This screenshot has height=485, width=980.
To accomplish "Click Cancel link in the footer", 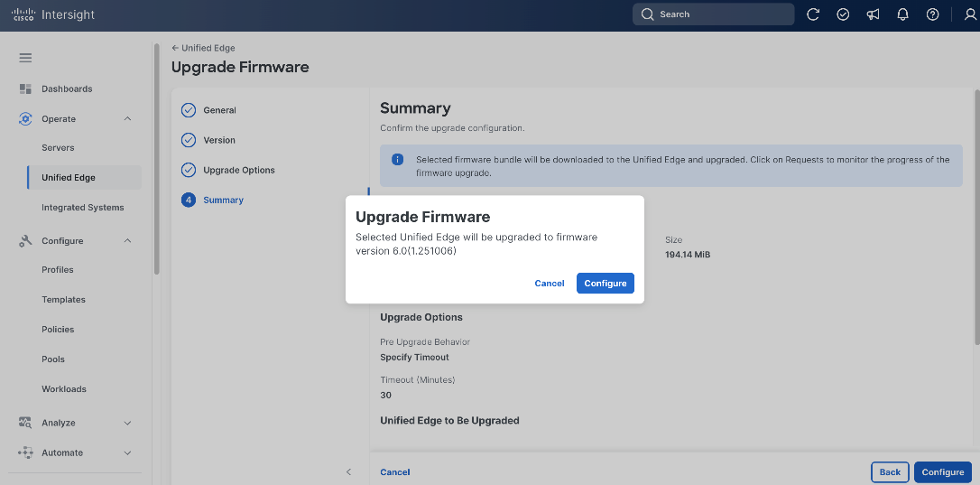I will [395, 472].
